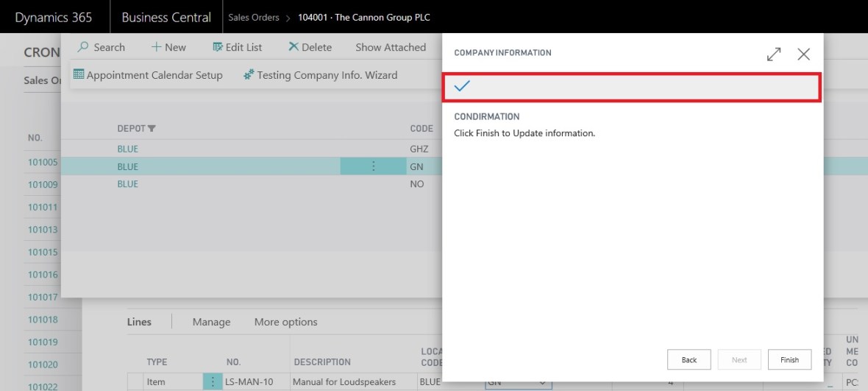The image size is (868, 391).
Task: Click the Search magnifier icon
Action: 84,47
